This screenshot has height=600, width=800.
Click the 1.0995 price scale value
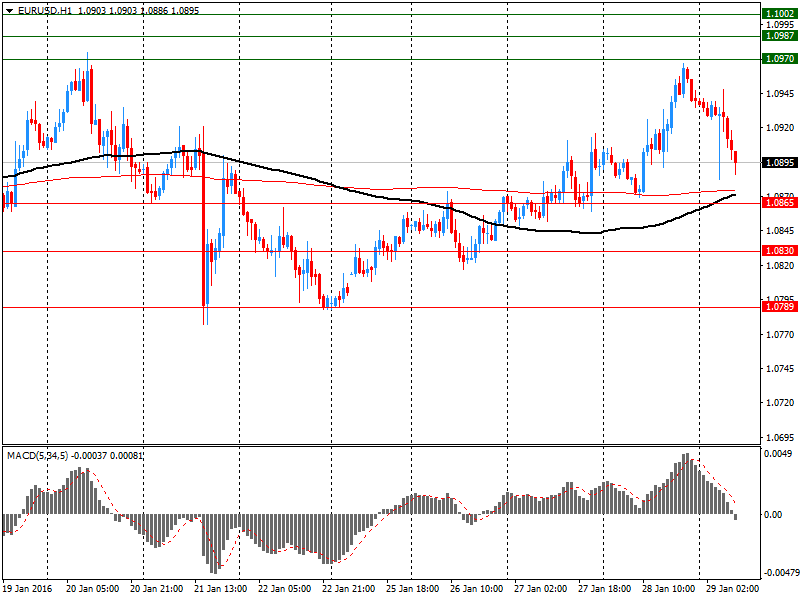pyautogui.click(x=780, y=24)
